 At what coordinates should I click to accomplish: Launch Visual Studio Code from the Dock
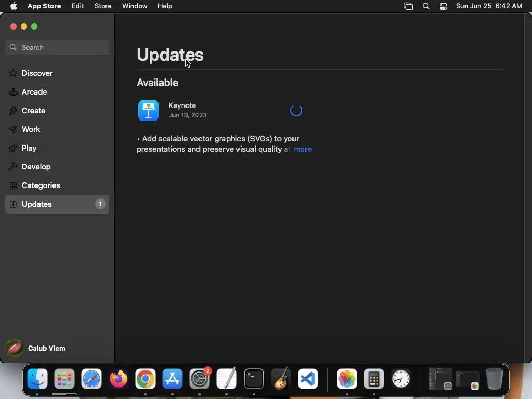pos(308,379)
